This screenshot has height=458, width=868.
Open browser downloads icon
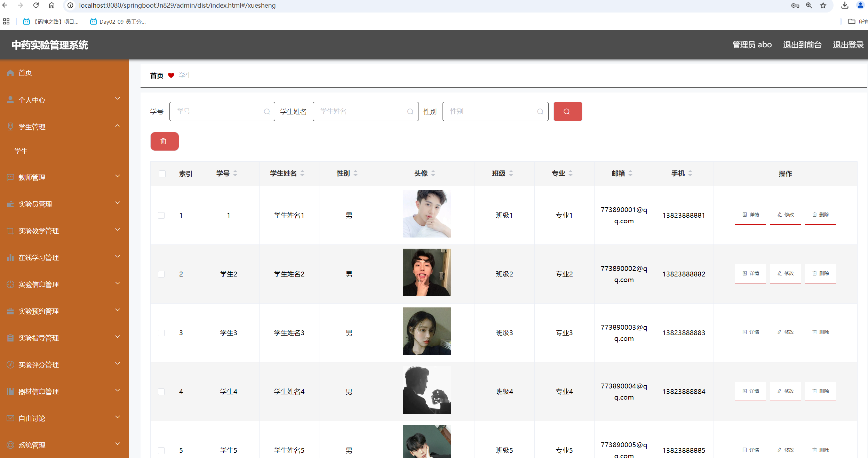coord(845,5)
